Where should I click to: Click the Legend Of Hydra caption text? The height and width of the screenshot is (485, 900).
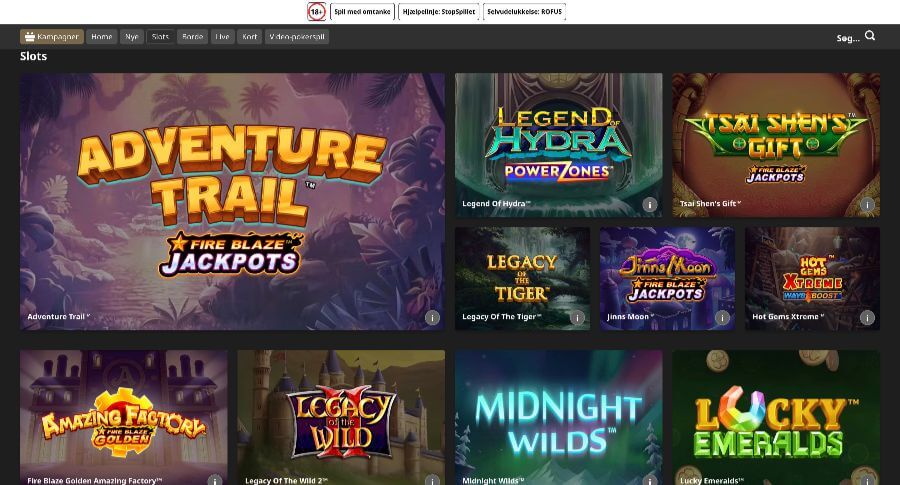(x=496, y=203)
